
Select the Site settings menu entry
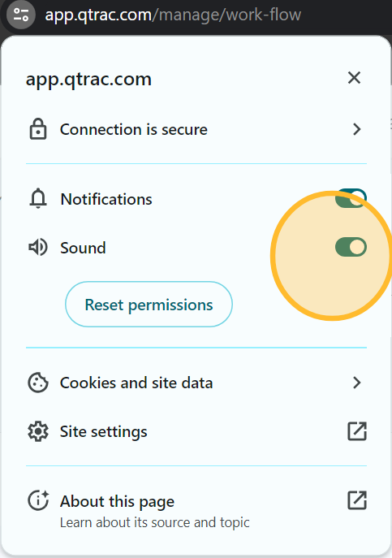(x=196, y=431)
